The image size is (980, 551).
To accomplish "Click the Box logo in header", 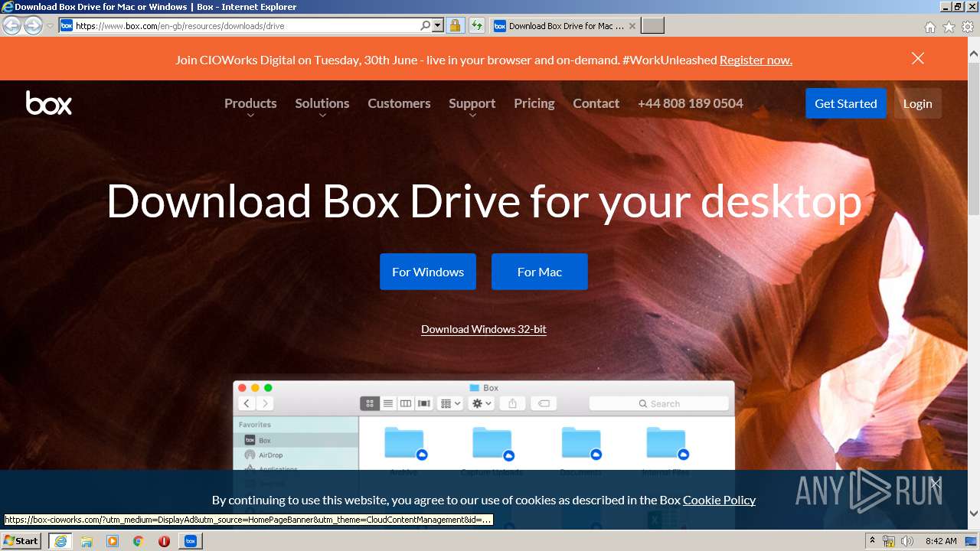I will point(49,103).
